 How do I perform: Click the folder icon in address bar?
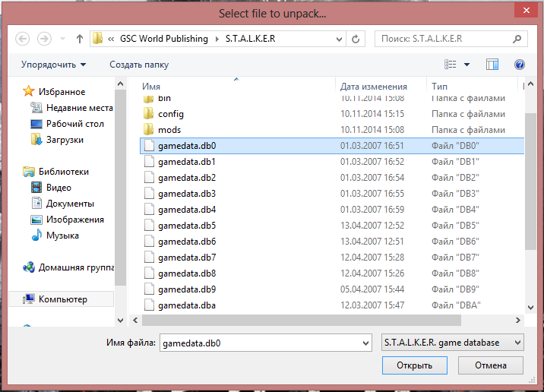pos(97,38)
